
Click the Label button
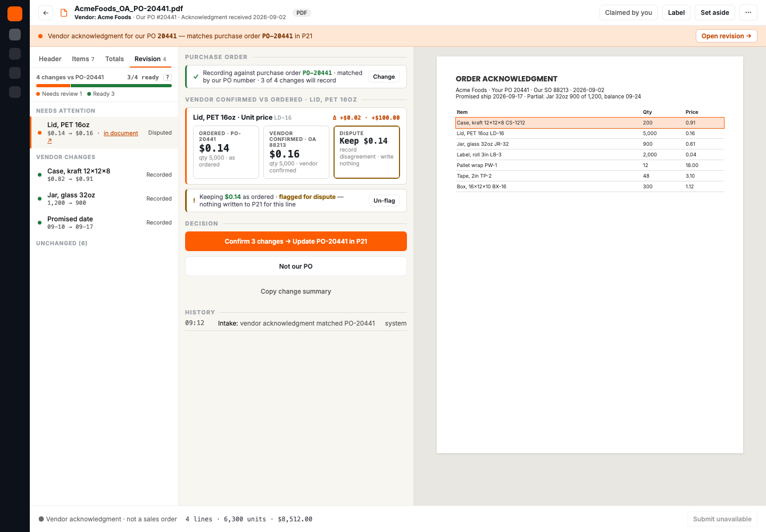[676, 13]
